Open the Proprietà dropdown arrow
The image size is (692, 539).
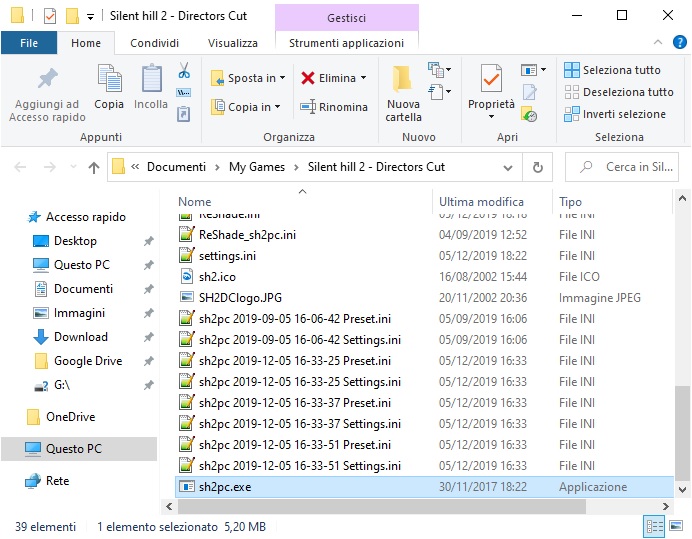491,117
